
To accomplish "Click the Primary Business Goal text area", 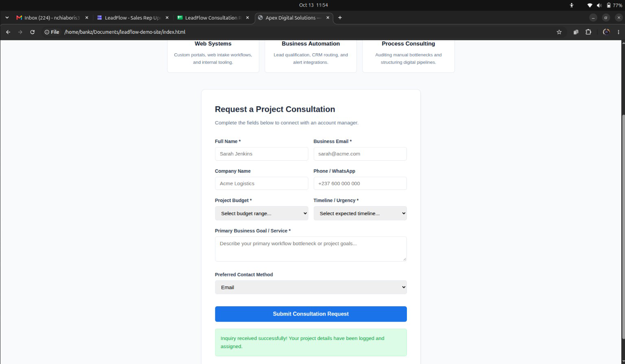I will pyautogui.click(x=311, y=249).
